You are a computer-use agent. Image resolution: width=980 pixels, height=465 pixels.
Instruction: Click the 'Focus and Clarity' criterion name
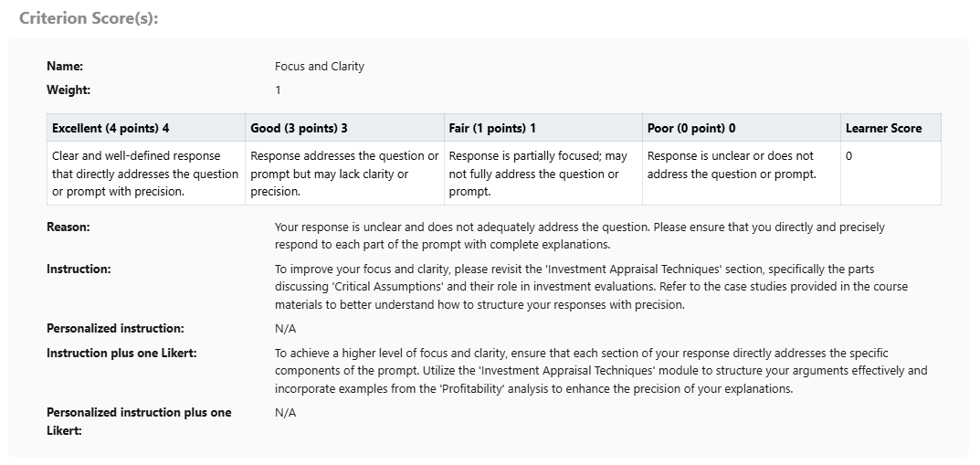319,66
